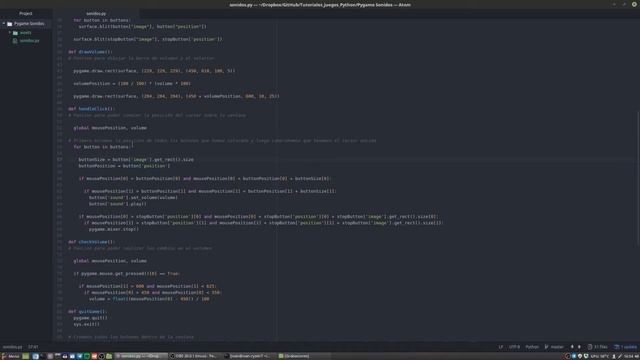Click the cursor position 57:41 indicator
Image resolution: width=640 pixels, height=360 pixels.
coord(33,347)
